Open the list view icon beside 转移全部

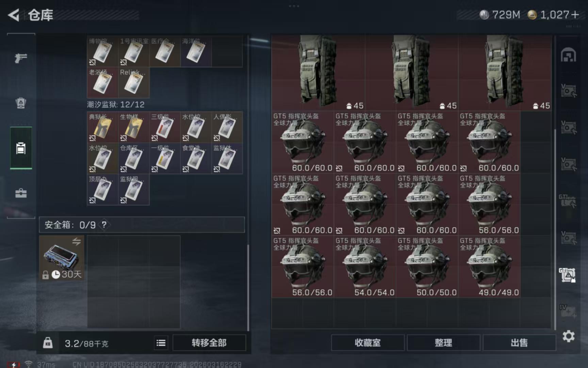point(161,343)
